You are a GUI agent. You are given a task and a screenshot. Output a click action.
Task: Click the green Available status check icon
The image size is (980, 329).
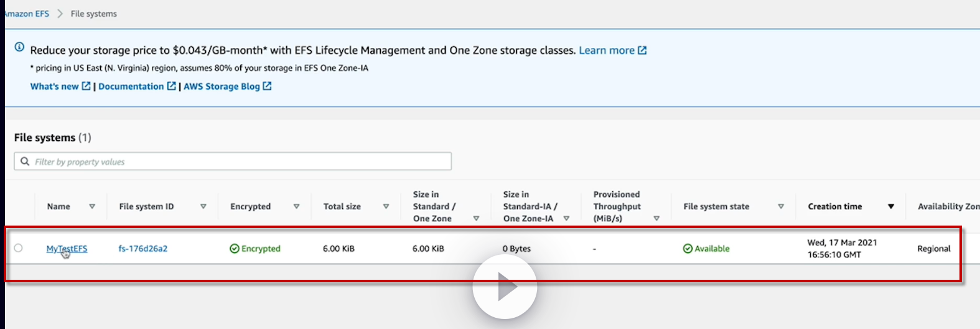click(x=688, y=249)
